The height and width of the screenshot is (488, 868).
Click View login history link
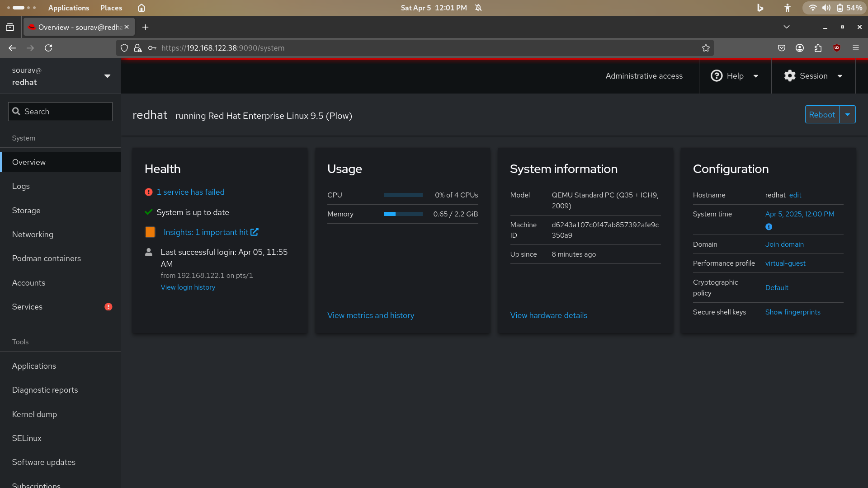click(x=188, y=287)
